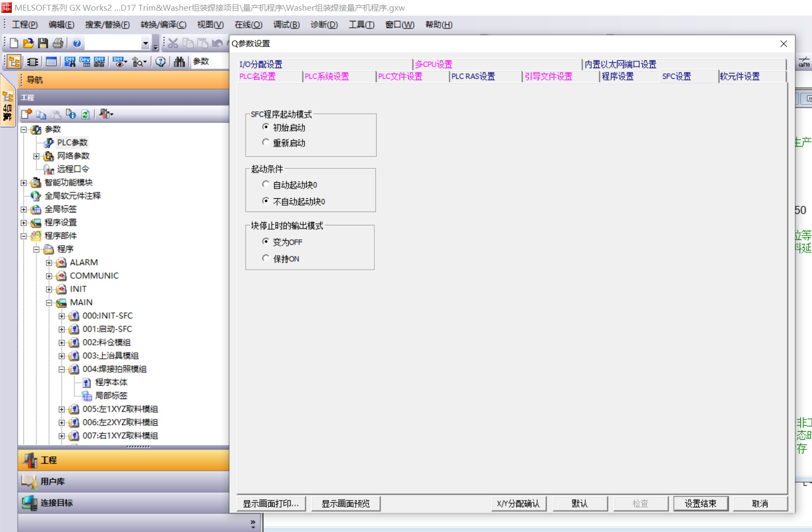Click the X/Y分配确认 button

click(x=518, y=504)
